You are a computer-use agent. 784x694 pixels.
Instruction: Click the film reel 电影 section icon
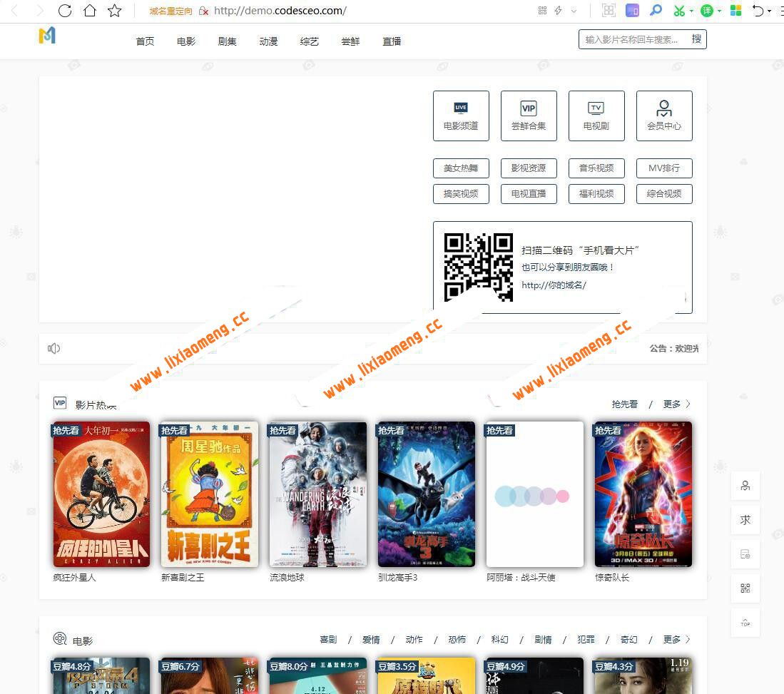point(60,638)
